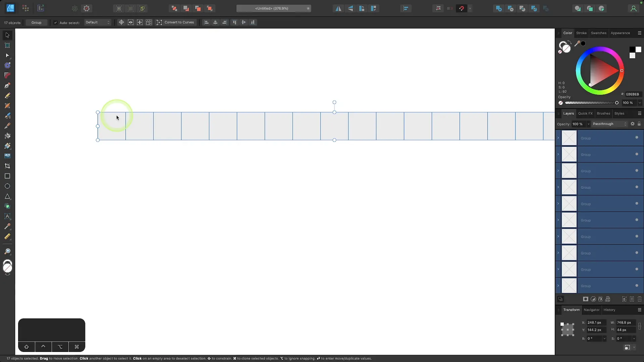
Task: Choose the Artistic Text tool
Action: coord(7,216)
